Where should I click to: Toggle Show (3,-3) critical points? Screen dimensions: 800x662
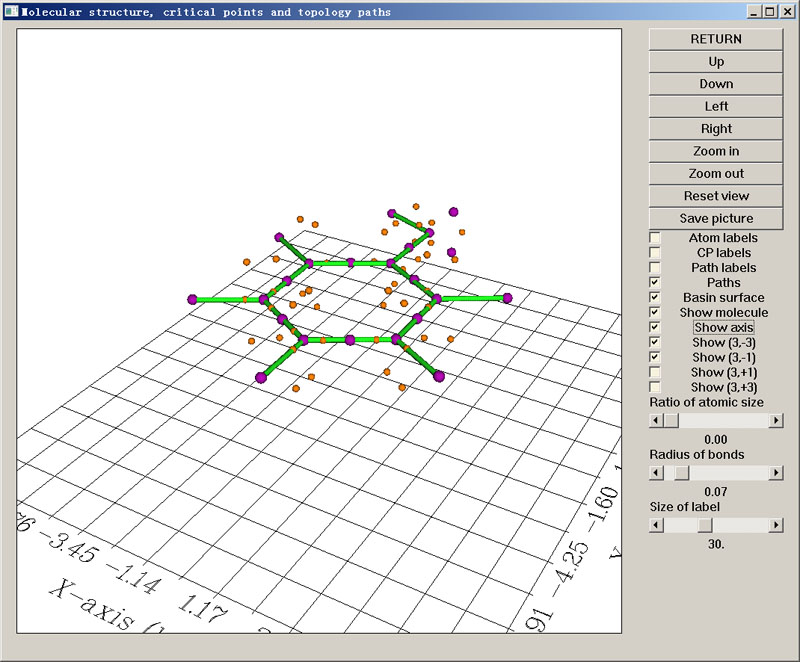coord(655,342)
